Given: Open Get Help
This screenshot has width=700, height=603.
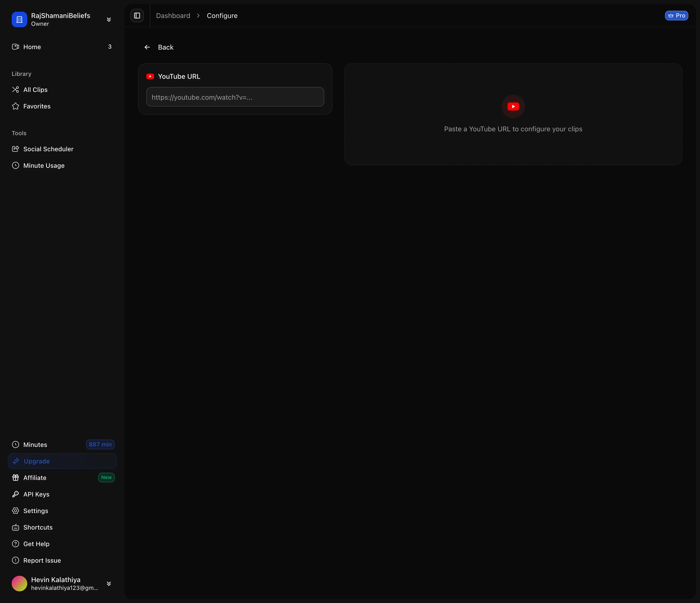Looking at the screenshot, I should [62, 544].
